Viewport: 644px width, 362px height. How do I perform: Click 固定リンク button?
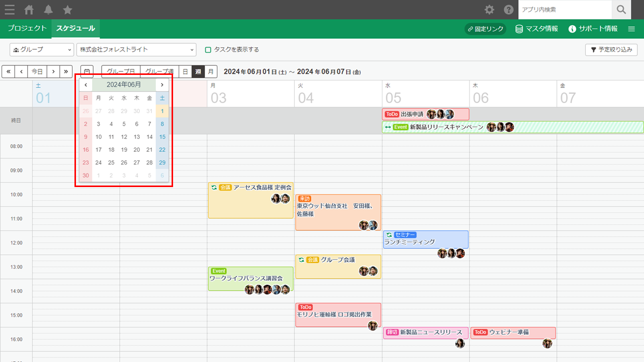pyautogui.click(x=485, y=29)
